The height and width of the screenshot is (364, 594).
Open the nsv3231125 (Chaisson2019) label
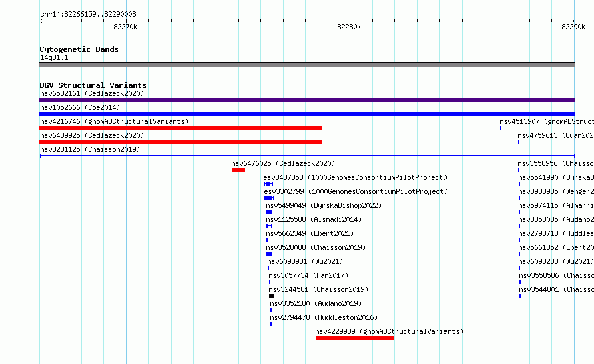tap(90, 149)
